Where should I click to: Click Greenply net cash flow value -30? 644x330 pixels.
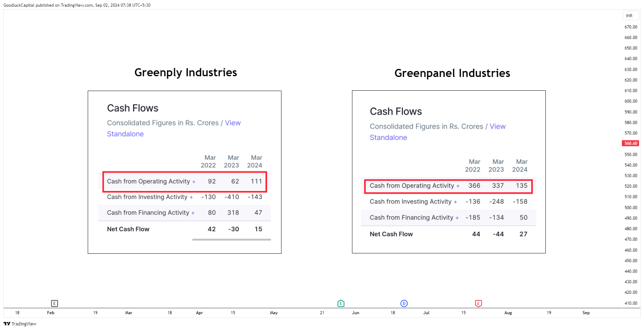(233, 229)
